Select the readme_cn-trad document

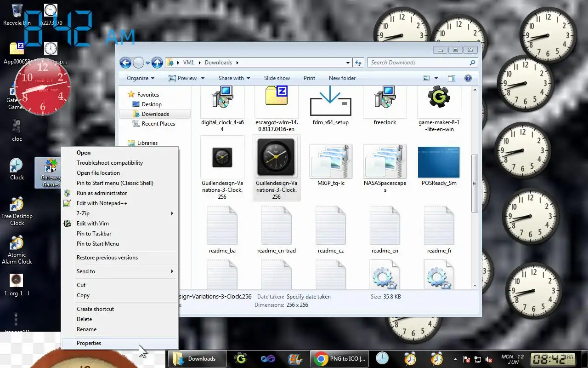pos(277,230)
